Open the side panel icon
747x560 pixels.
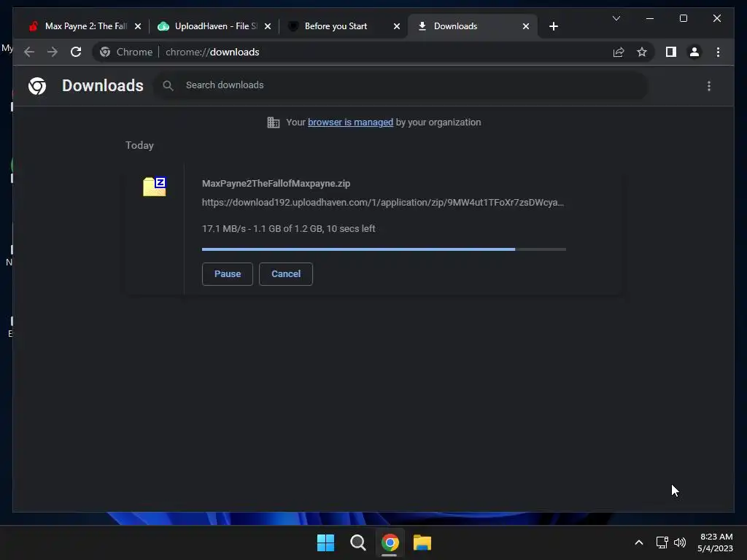pos(671,52)
